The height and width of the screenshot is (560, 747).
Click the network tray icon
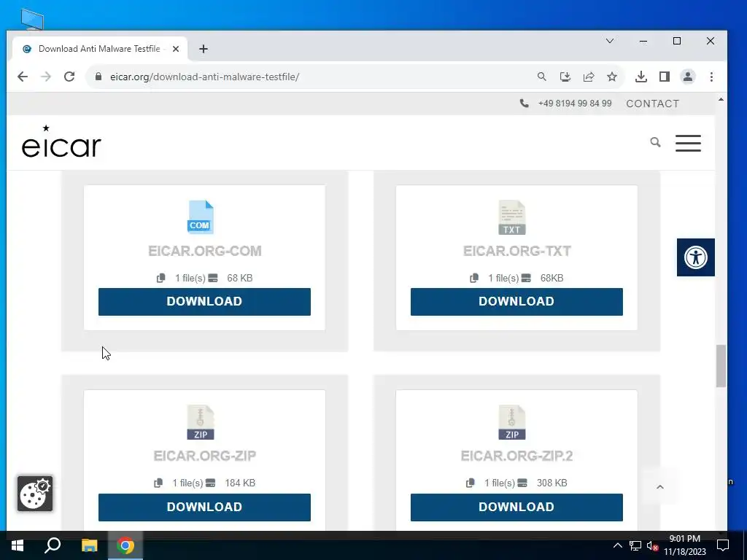[x=635, y=545]
